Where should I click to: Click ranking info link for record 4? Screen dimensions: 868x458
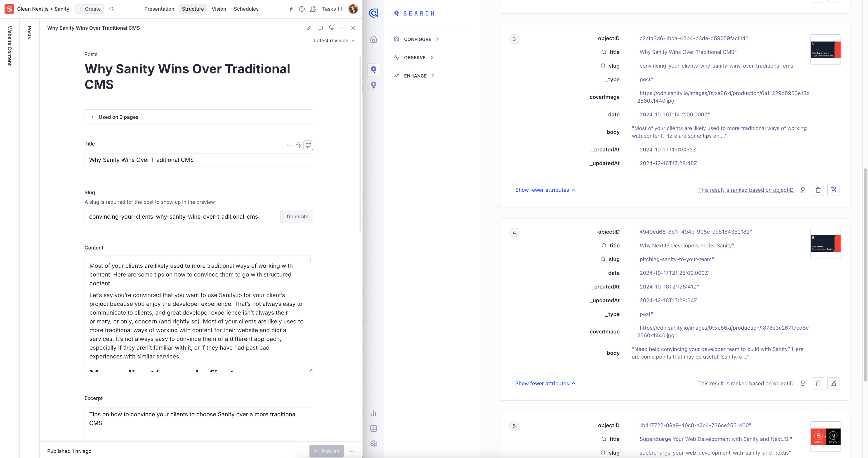[x=745, y=384]
